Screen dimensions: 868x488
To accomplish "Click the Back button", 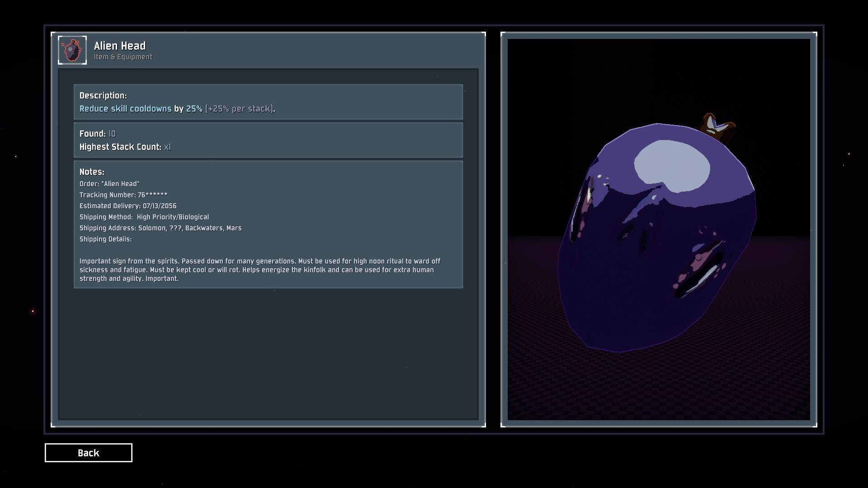I will point(89,453).
